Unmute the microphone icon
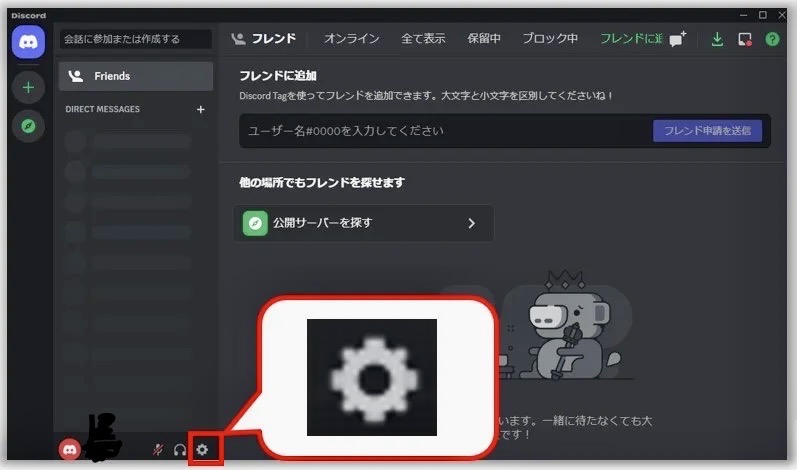 158,450
